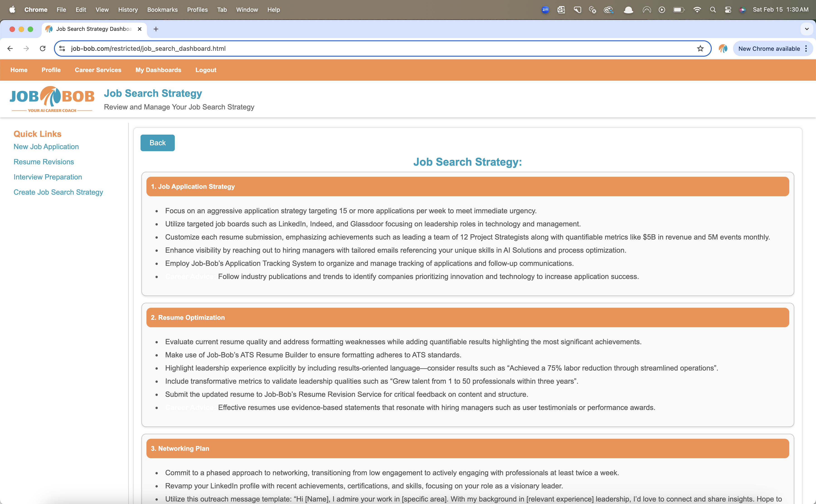The image size is (816, 504).
Task: Open Chrome three-dot menu
Action: 806,49
